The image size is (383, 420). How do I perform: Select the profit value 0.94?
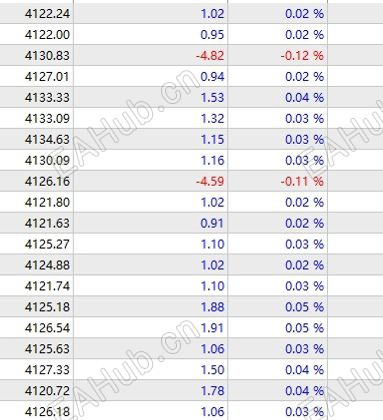click(x=212, y=77)
